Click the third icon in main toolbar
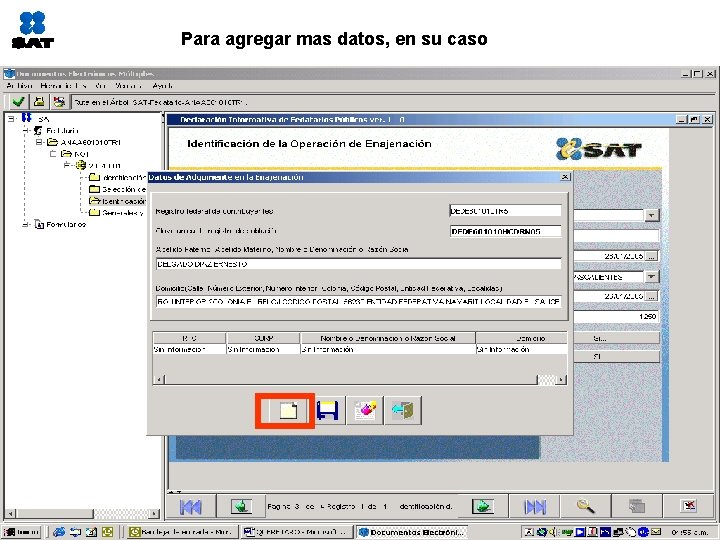The height and width of the screenshot is (540, 720). click(x=59, y=101)
